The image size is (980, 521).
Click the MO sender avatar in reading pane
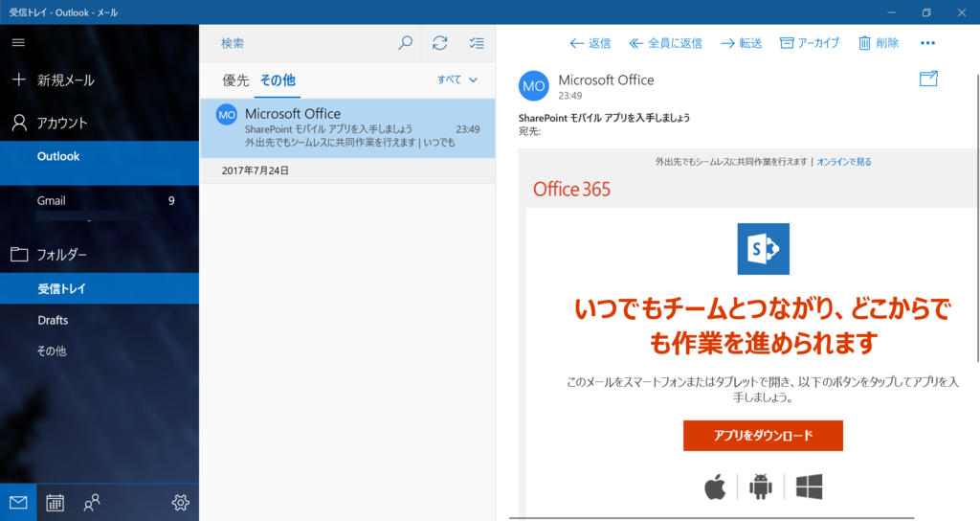point(534,86)
